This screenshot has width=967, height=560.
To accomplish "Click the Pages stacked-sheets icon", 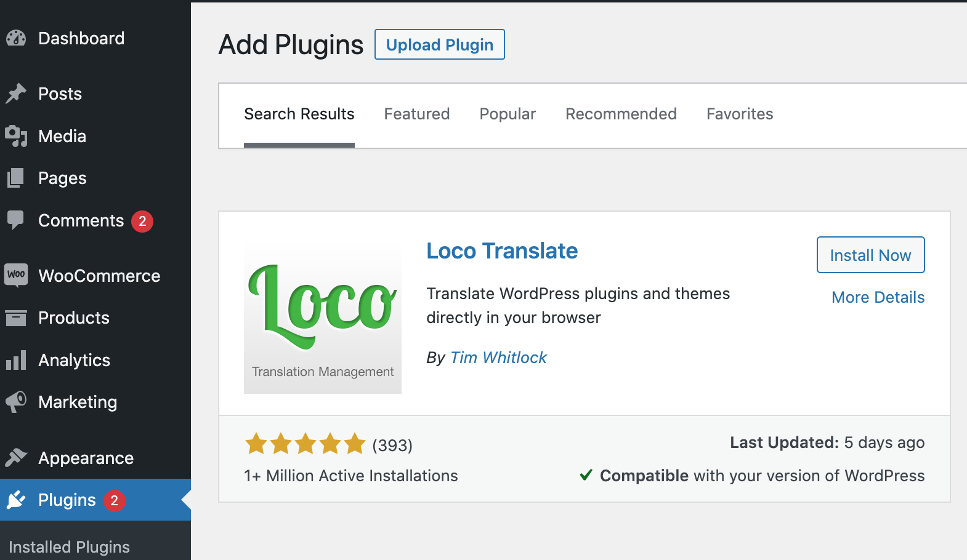I will tap(16, 178).
